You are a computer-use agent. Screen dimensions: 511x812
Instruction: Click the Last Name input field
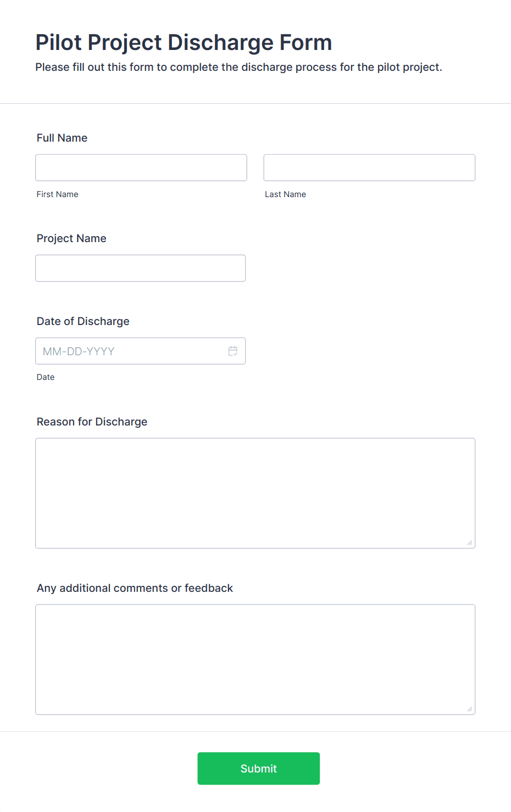click(369, 167)
